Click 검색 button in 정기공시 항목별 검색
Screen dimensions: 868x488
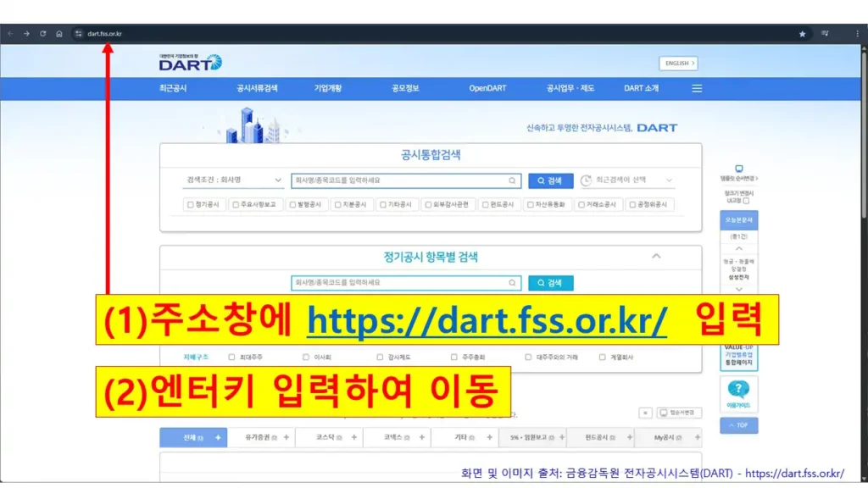(x=551, y=283)
